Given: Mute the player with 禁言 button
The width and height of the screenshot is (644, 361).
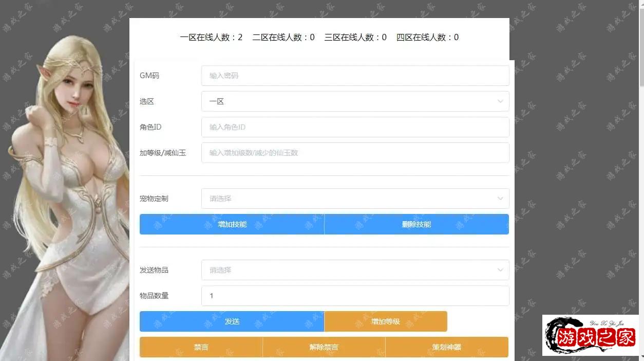Looking at the screenshot, I should 201,347.
